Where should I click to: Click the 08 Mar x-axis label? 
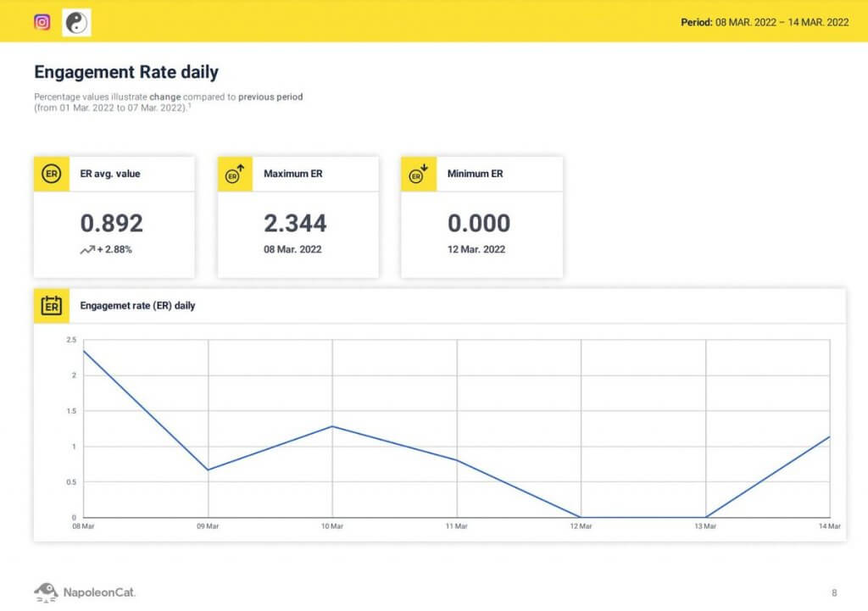(84, 526)
